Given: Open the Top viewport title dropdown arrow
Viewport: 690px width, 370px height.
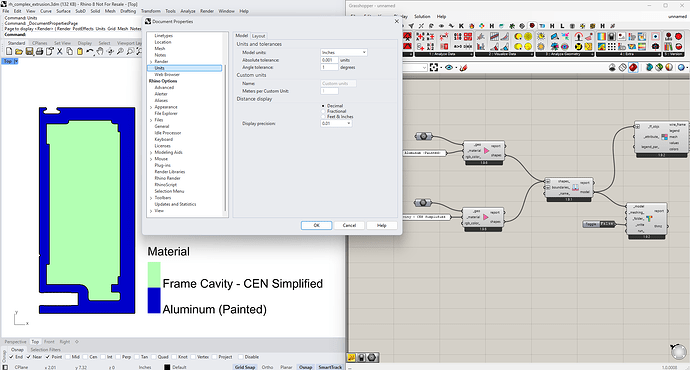Looking at the screenshot, I should pyautogui.click(x=16, y=61).
